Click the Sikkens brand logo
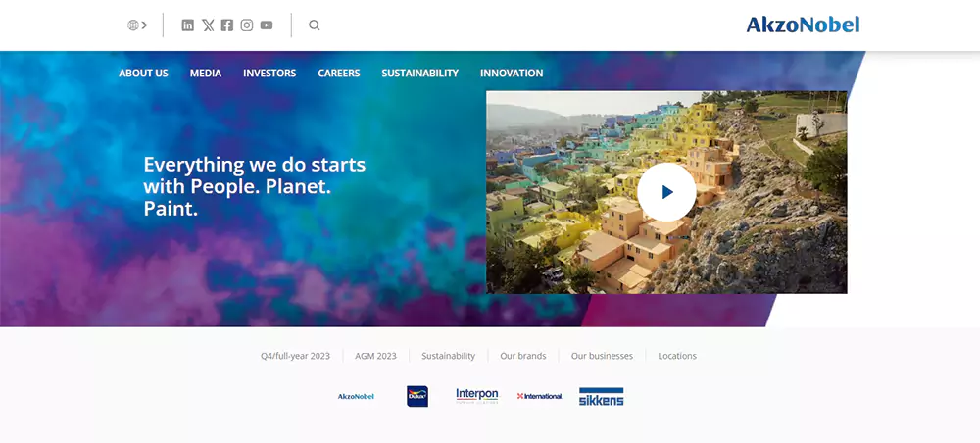980x443 pixels. point(602,397)
